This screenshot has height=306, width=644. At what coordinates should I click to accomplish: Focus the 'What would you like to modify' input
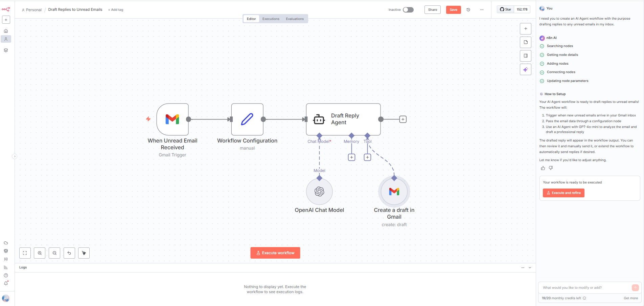(585, 288)
